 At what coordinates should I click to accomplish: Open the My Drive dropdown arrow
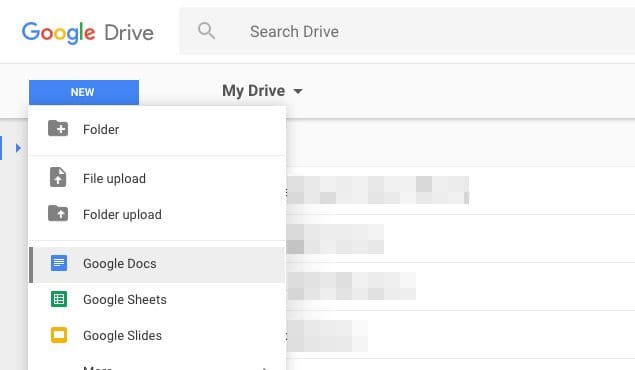pos(298,91)
